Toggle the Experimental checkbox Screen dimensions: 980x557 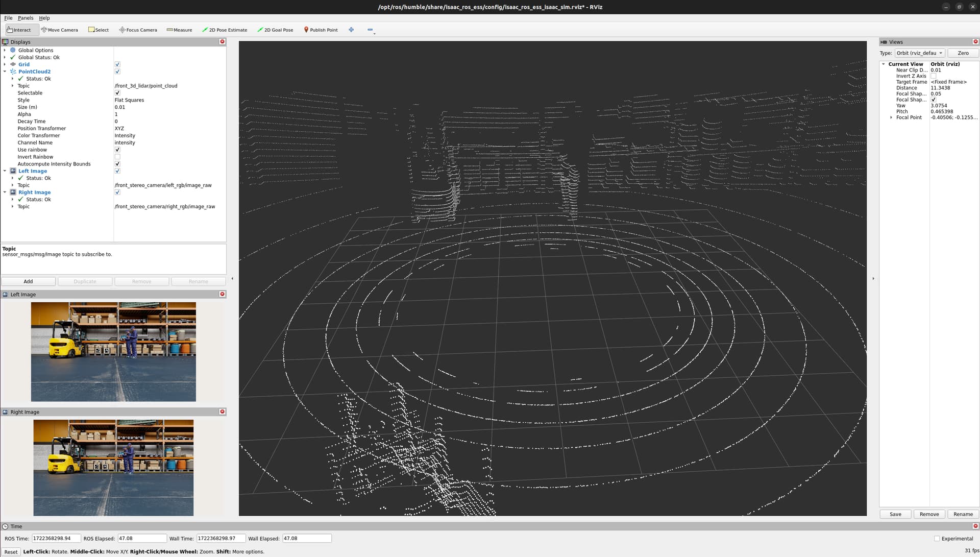coord(937,539)
